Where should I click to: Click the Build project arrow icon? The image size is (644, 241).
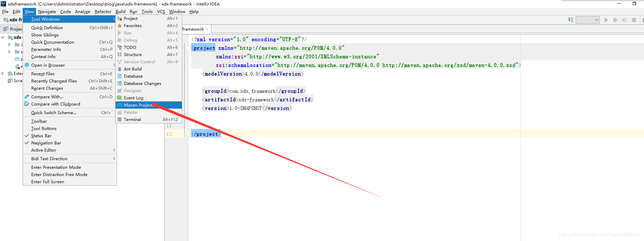[x=571, y=20]
